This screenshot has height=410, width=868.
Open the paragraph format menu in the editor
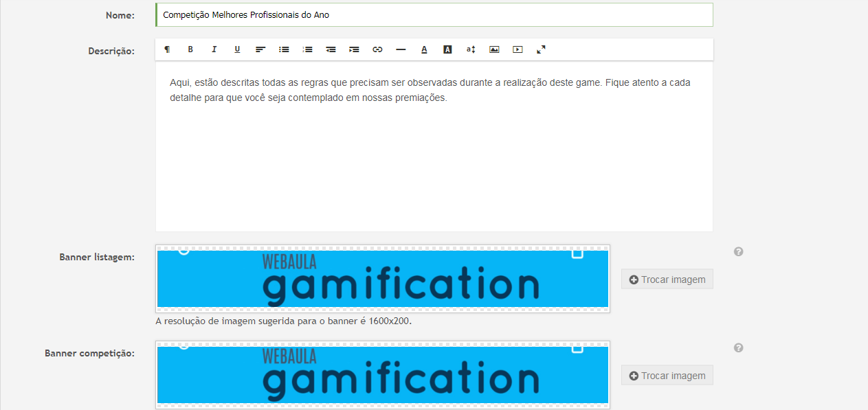[167, 49]
